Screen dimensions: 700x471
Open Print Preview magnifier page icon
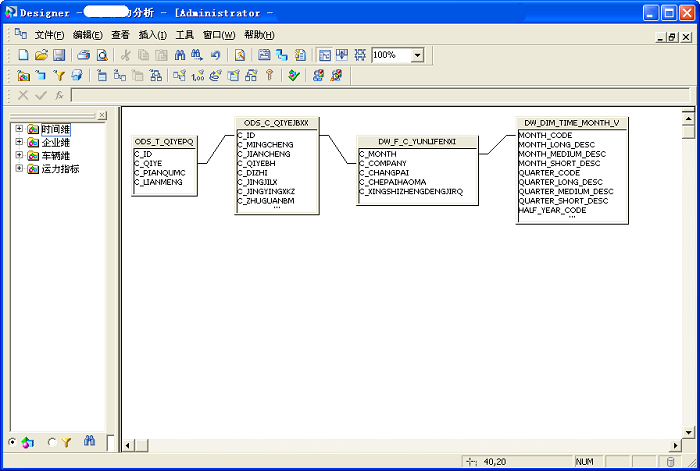coord(102,55)
